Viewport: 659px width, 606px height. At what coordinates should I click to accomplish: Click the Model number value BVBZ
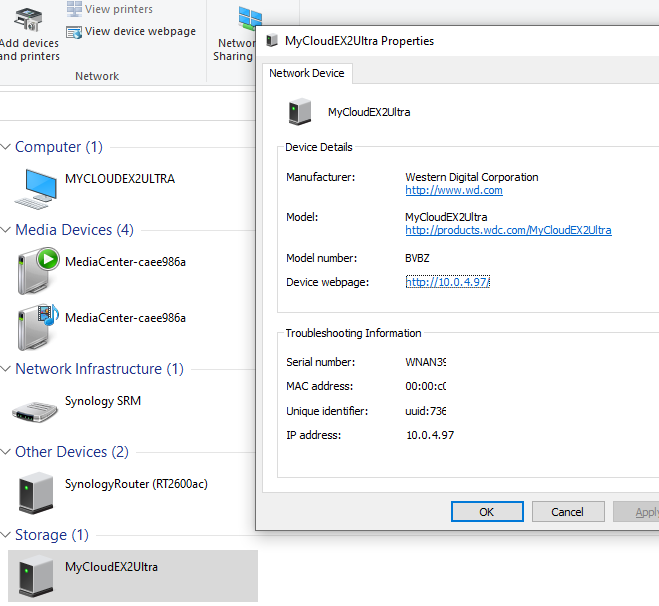point(417,258)
